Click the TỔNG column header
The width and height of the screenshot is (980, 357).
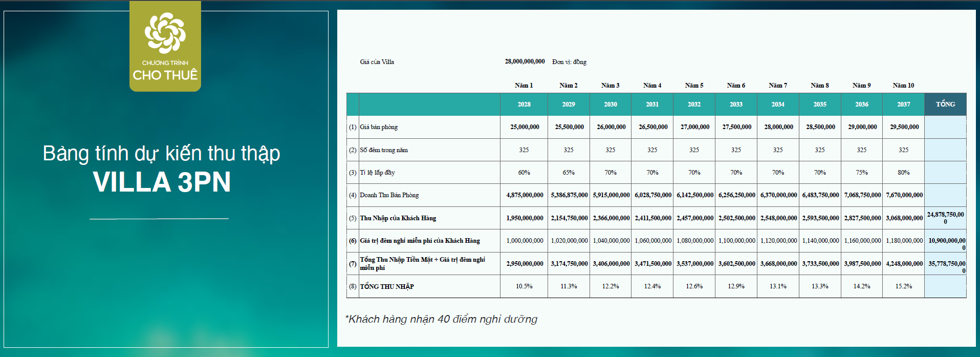click(x=946, y=104)
